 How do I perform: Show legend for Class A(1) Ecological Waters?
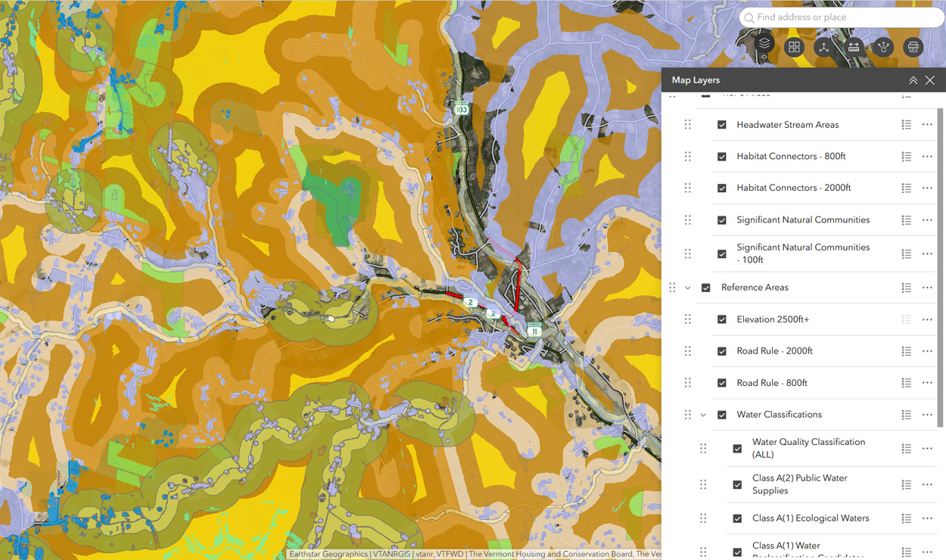click(x=906, y=518)
